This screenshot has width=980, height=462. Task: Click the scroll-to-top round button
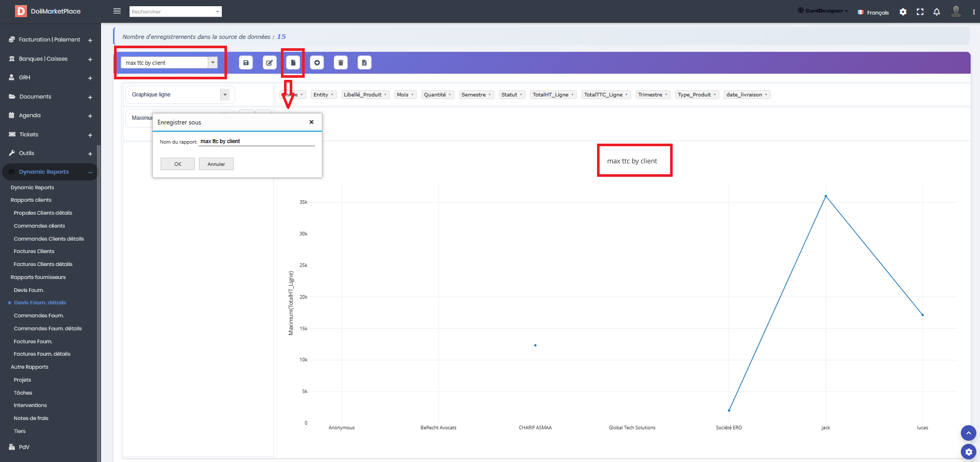968,433
